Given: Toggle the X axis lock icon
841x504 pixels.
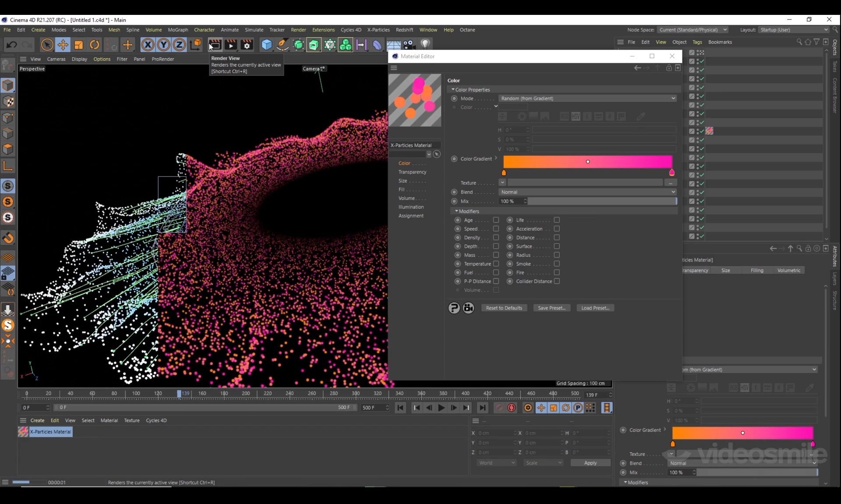Looking at the screenshot, I should [148, 45].
